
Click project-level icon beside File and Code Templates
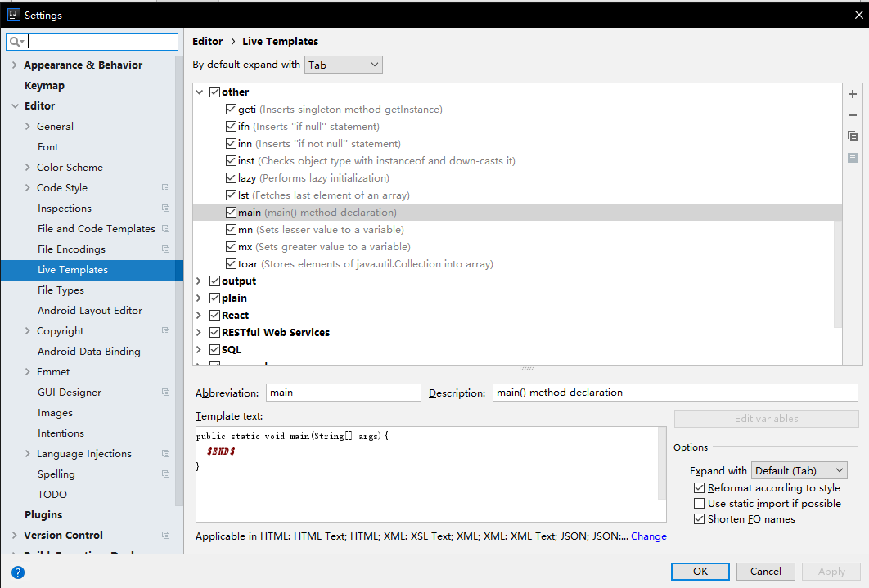pyautogui.click(x=165, y=229)
